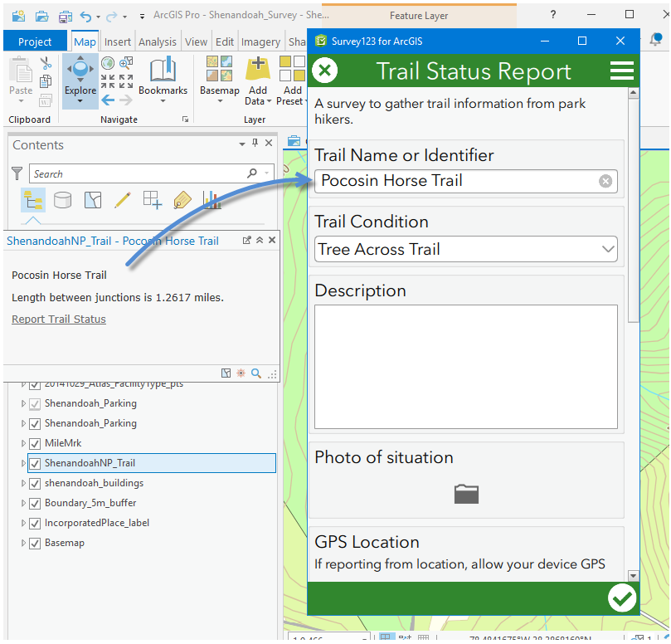
Task: Click the Undo arrow in the quick access toolbar
Action: tap(86, 17)
